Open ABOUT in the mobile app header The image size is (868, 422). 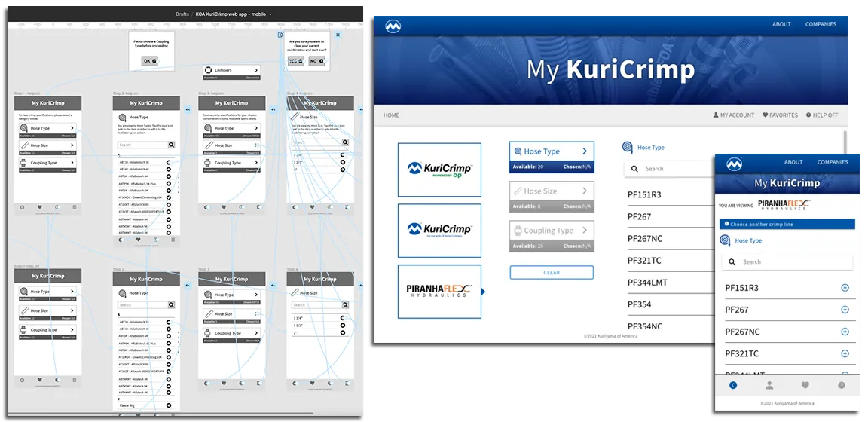pyautogui.click(x=793, y=162)
